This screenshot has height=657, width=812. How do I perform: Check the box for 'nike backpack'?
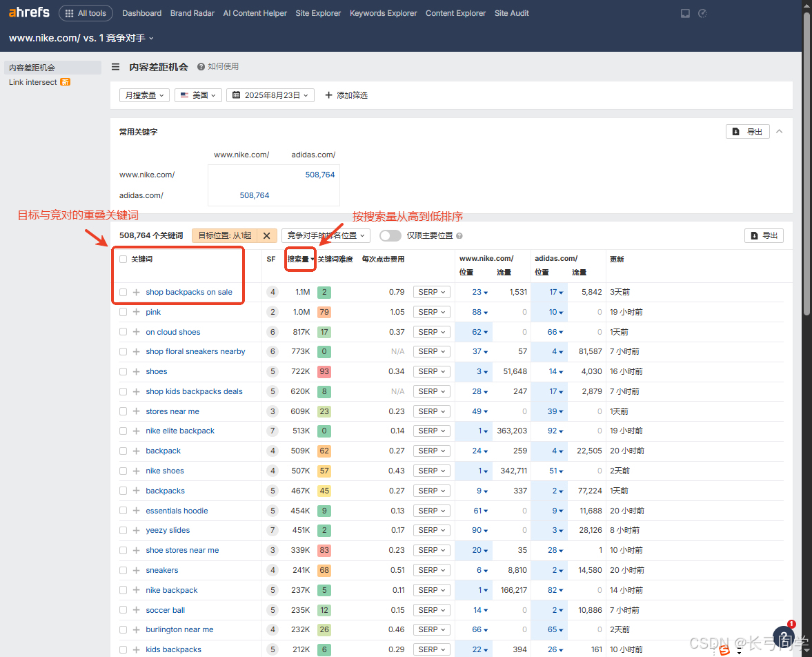[123, 590]
